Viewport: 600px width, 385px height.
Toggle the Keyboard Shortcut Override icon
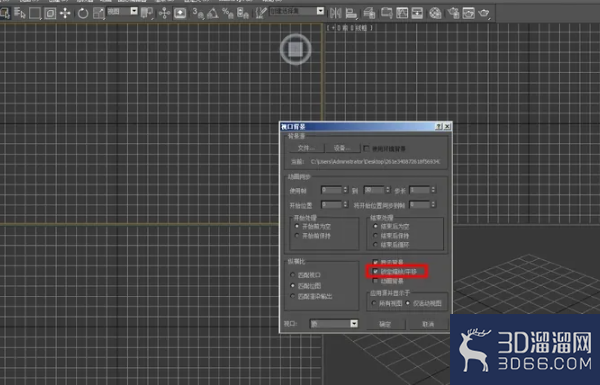pos(180,13)
